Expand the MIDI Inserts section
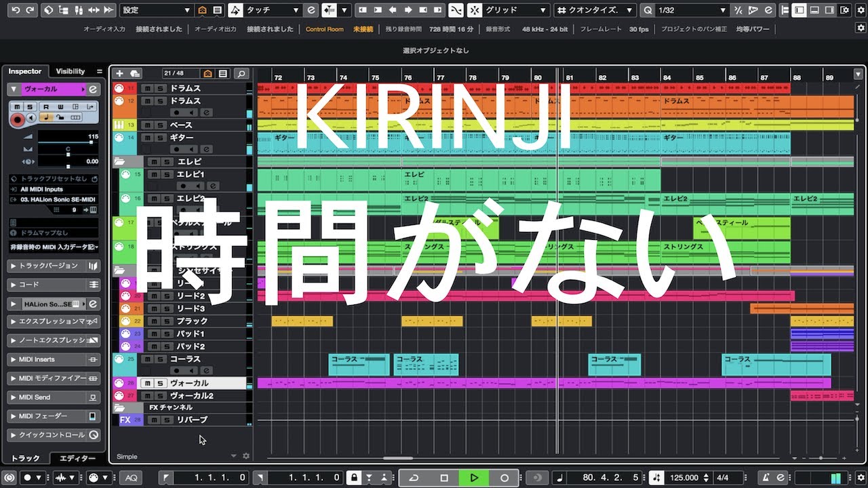The width and height of the screenshot is (868, 488). tap(54, 359)
